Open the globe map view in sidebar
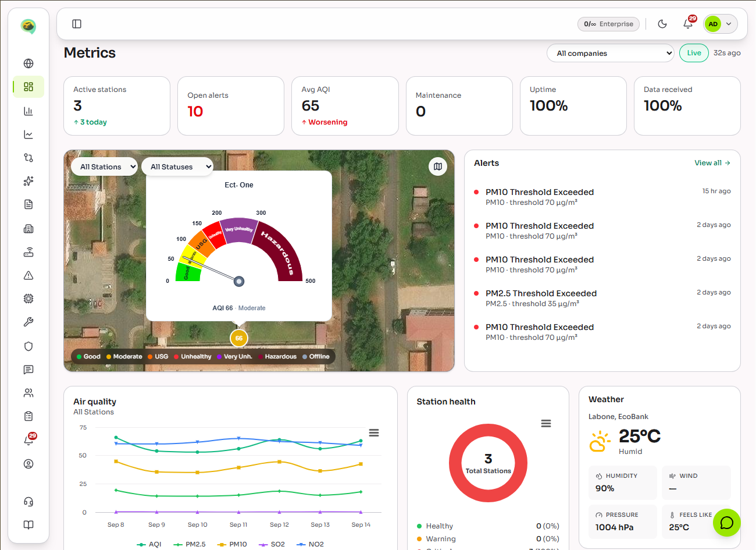The width and height of the screenshot is (756, 550). (28, 63)
